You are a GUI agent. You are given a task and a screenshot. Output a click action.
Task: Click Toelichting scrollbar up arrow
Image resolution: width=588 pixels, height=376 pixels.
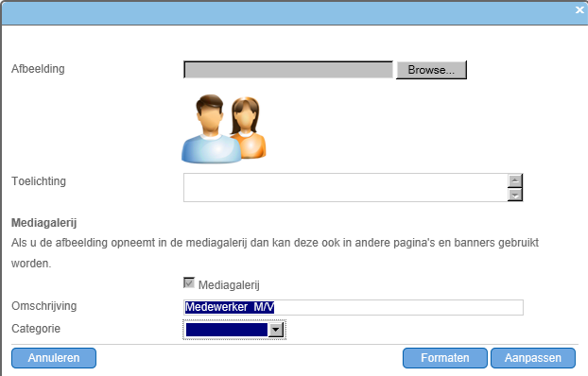point(515,180)
